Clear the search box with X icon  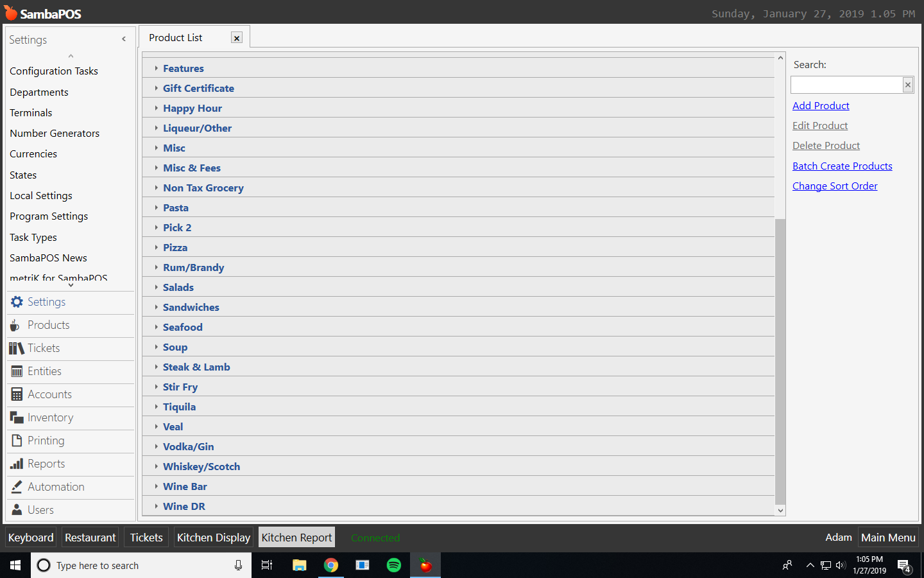(x=908, y=85)
